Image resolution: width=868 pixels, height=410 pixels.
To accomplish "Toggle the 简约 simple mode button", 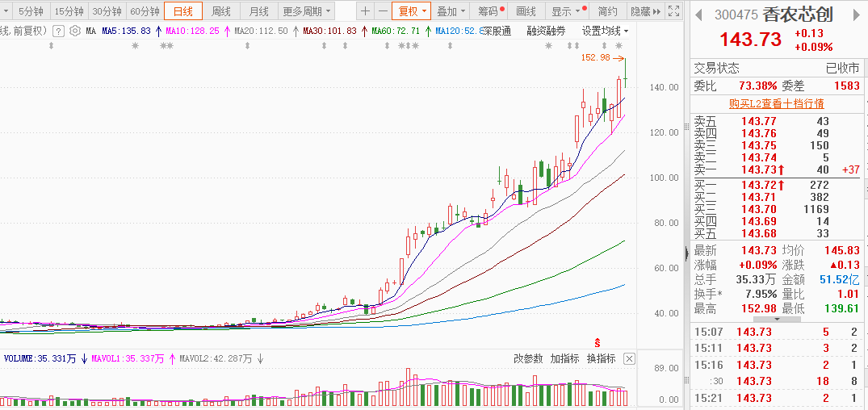I will [608, 11].
